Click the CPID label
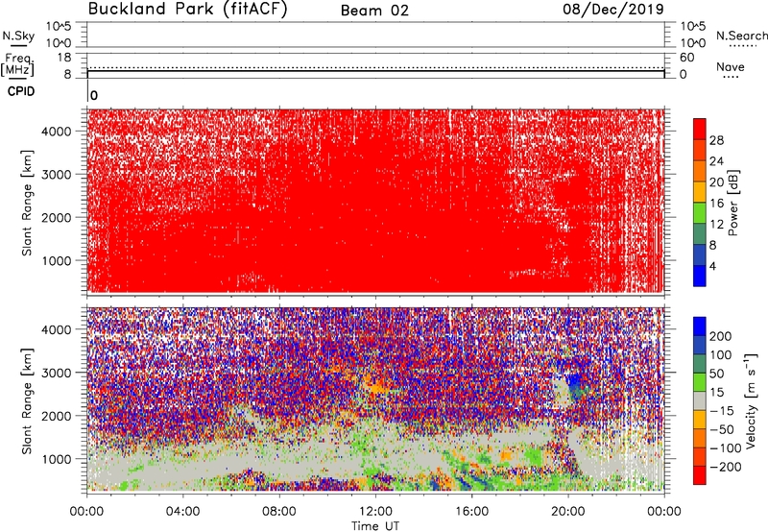The height and width of the screenshot is (532, 768). 21,91
